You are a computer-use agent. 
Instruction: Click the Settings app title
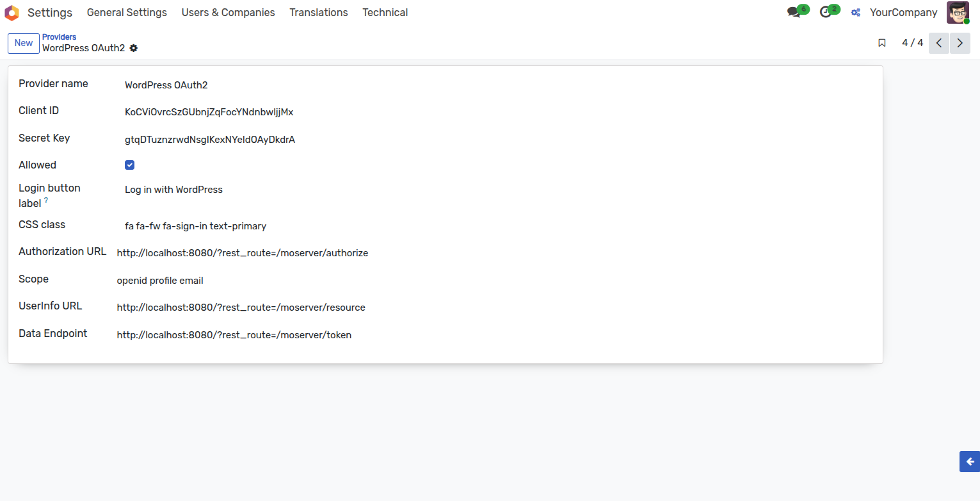pos(50,12)
